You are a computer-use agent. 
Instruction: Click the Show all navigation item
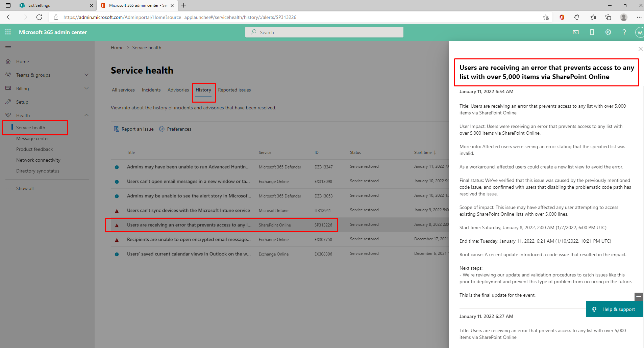(x=25, y=188)
